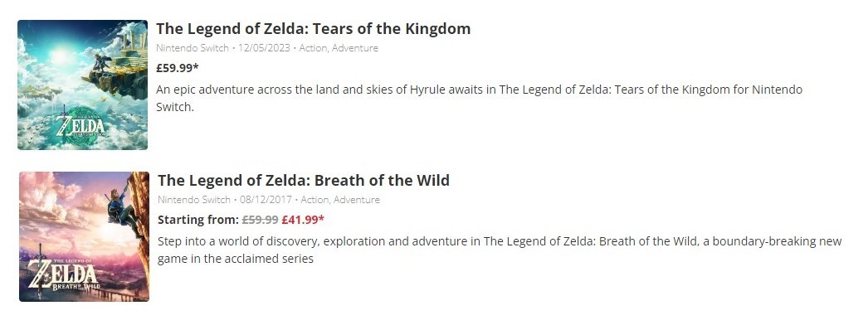
Task: Click the 'Starting from:' label
Action: 198,220
